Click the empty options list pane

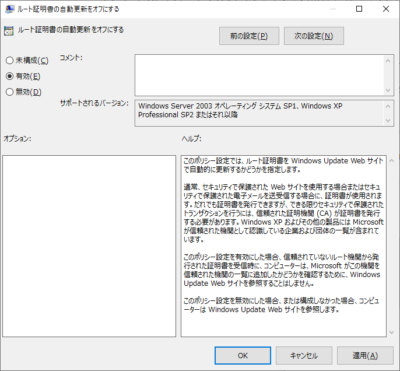(89, 246)
